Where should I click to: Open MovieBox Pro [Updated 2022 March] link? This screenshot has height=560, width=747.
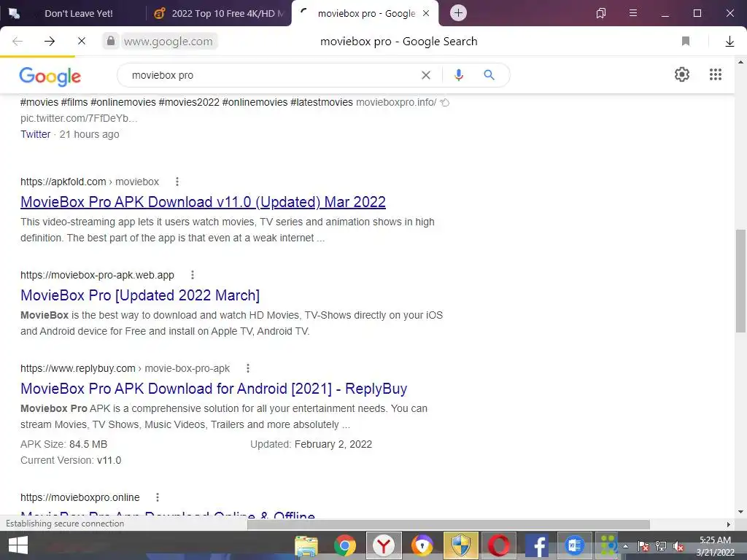pos(140,295)
